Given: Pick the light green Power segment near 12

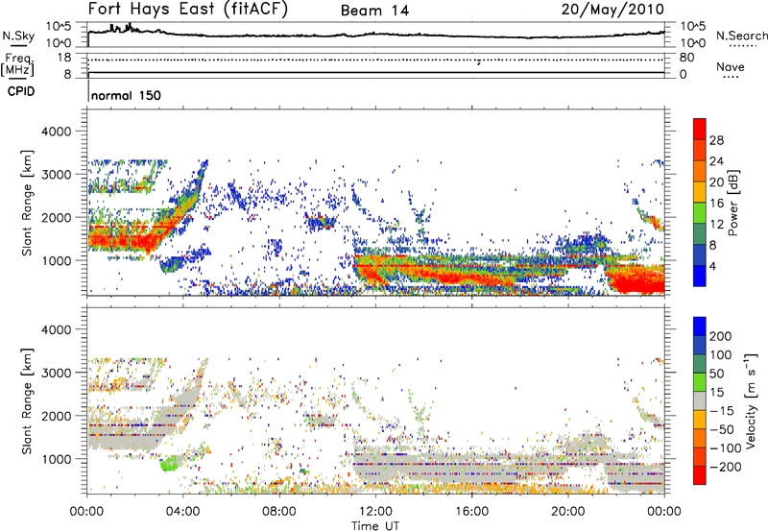Looking at the screenshot, I should click(700, 212).
